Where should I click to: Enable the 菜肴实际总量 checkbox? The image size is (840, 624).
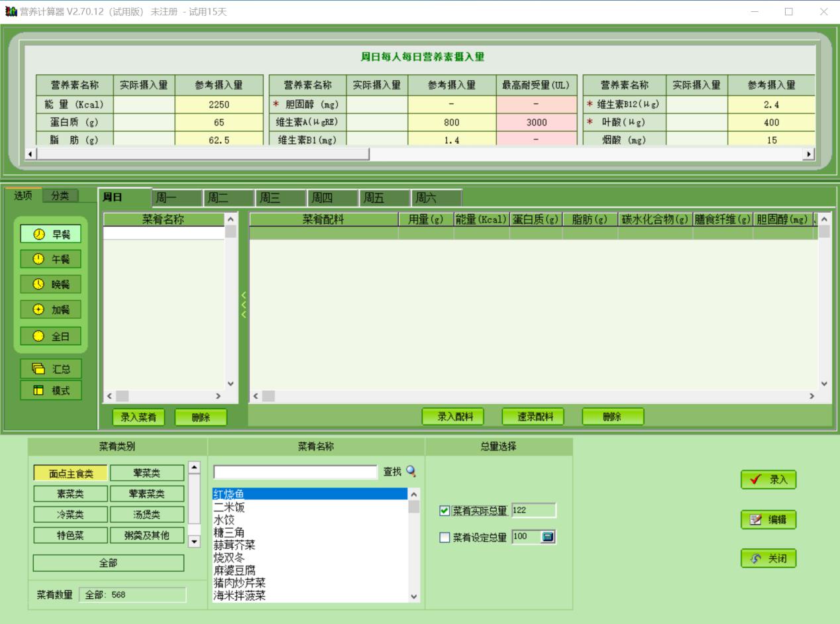click(x=445, y=511)
